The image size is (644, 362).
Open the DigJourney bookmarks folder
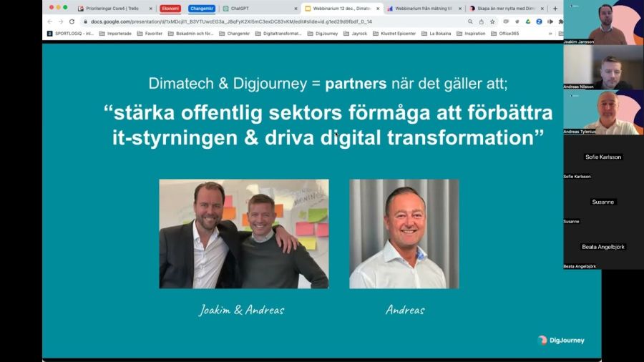(323, 34)
